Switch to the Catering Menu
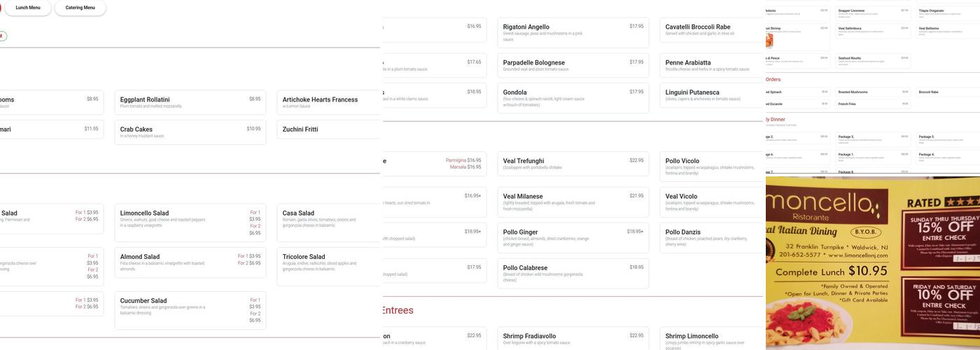This screenshot has width=980, height=350. tap(80, 8)
